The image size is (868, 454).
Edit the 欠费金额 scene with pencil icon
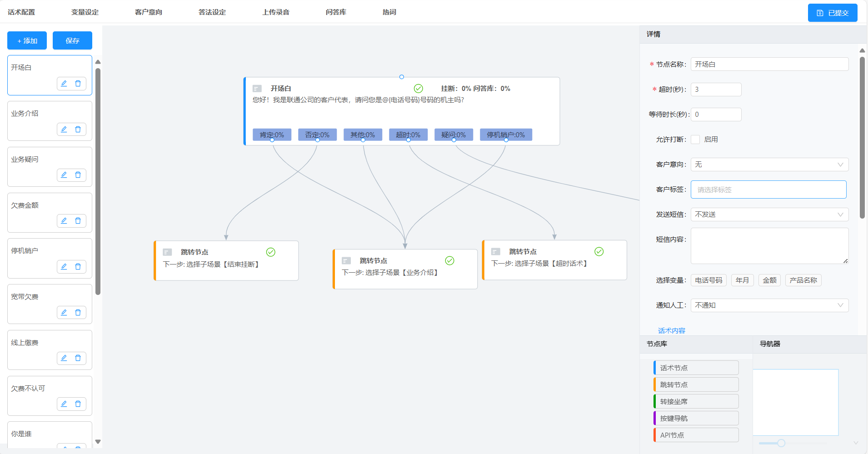64,221
